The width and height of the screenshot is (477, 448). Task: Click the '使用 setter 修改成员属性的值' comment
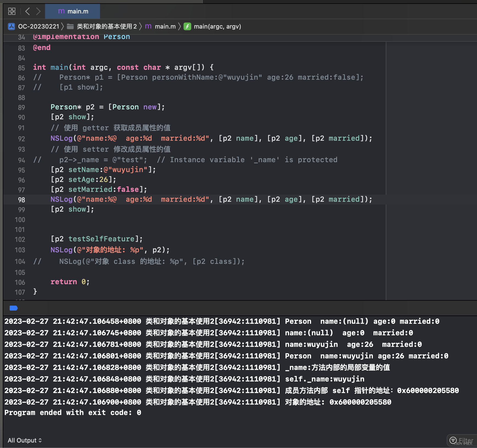click(110, 149)
